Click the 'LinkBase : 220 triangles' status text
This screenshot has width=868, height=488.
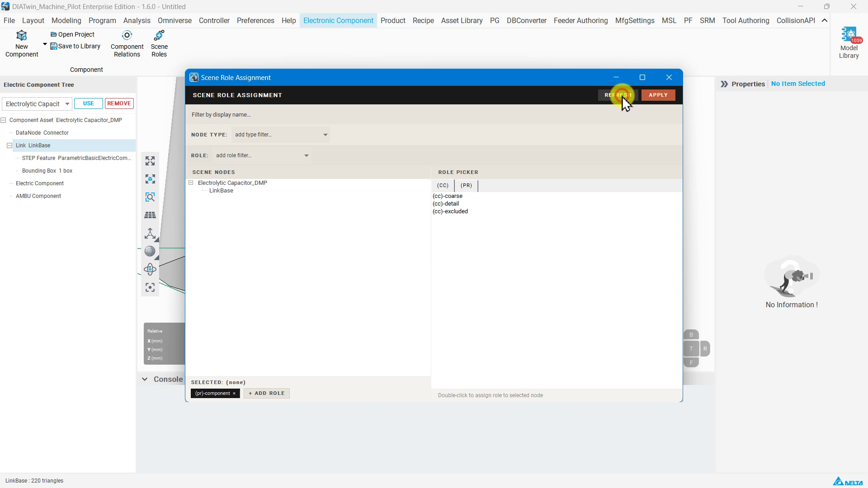coord(34,481)
